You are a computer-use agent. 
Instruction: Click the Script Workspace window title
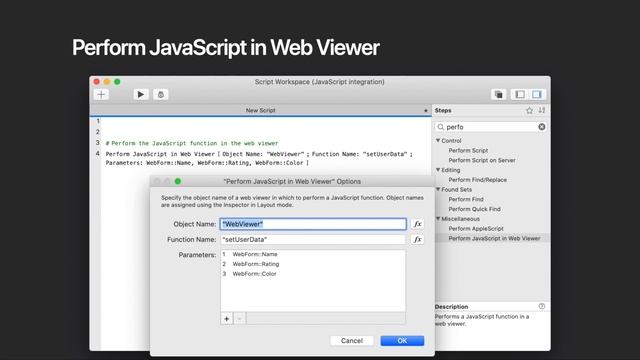[320, 82]
